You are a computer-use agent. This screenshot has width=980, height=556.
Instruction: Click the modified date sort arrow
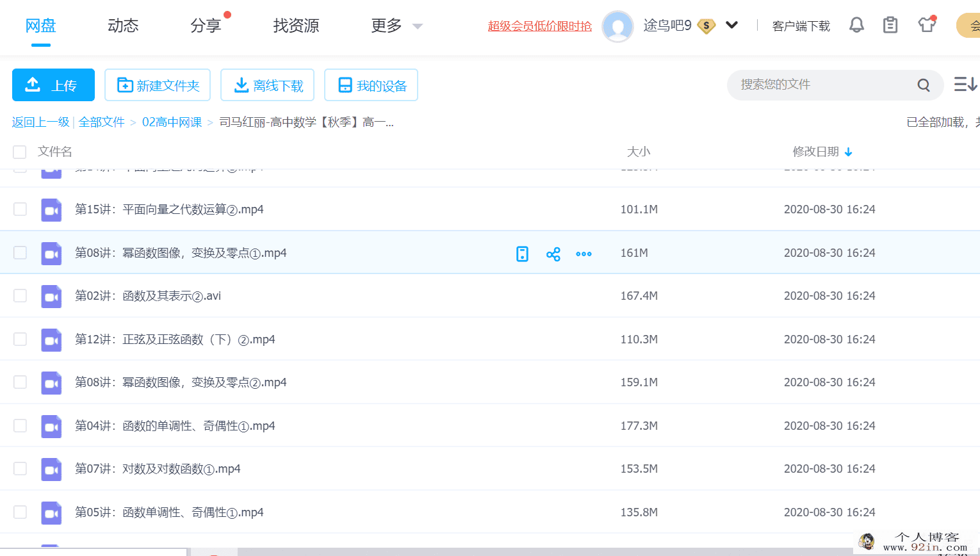click(849, 152)
